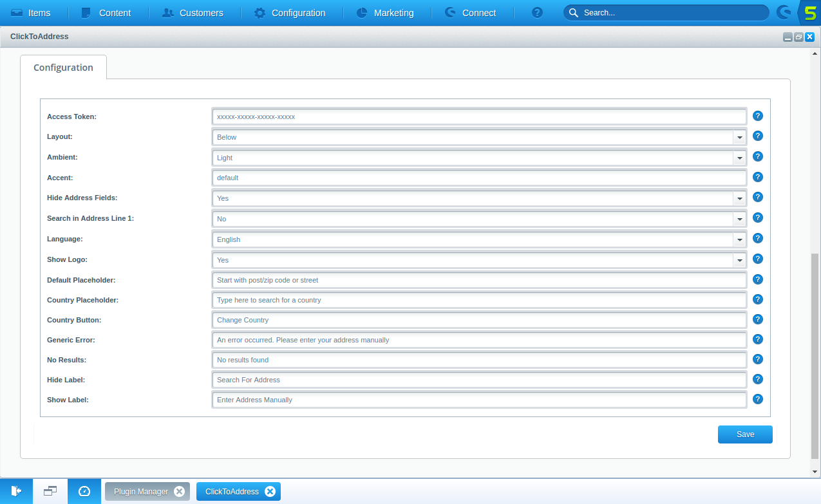Open help for Layout setting
Screen dimensions: 821x504
[x=758, y=136]
